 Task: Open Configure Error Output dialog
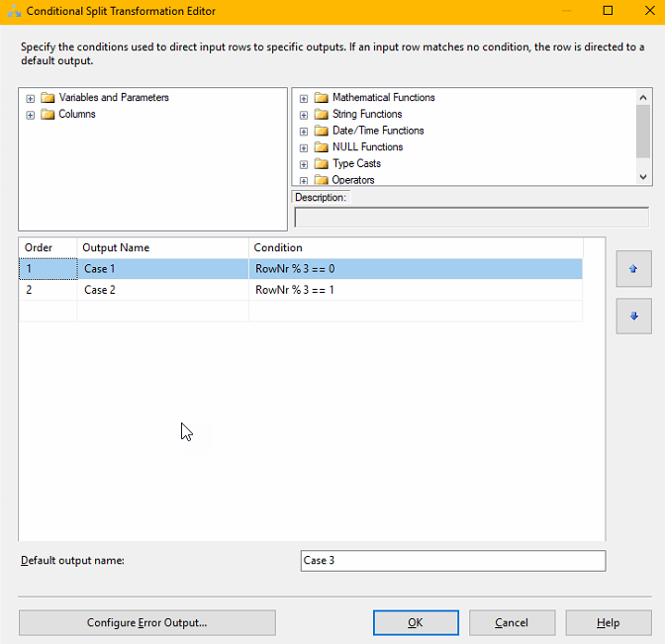pyautogui.click(x=146, y=622)
